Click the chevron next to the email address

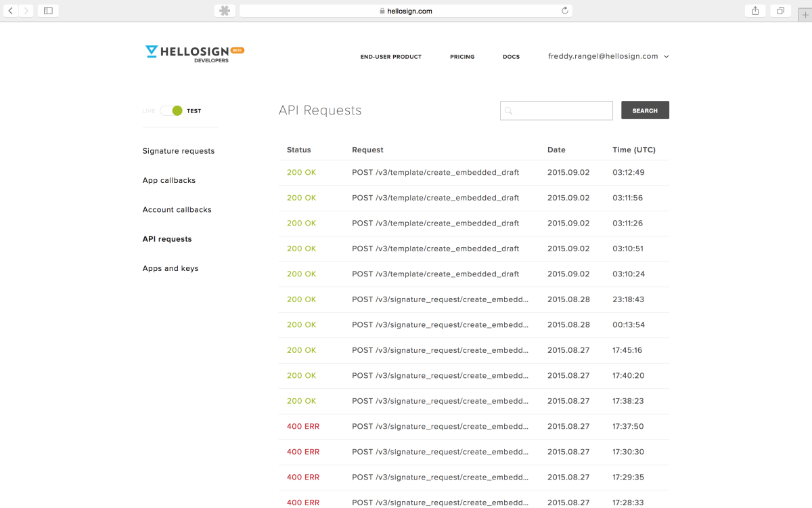[x=667, y=57]
